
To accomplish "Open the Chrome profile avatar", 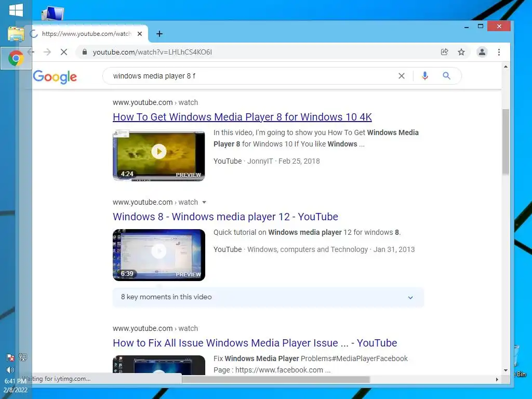I will (482, 52).
